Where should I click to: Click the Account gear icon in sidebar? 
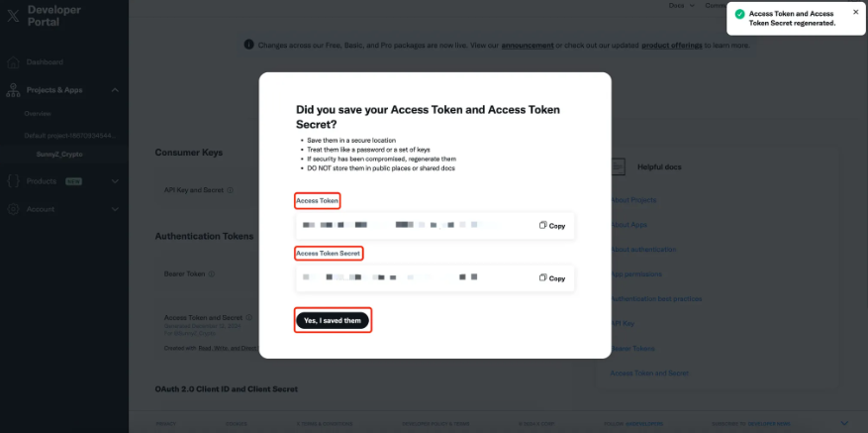(x=14, y=209)
